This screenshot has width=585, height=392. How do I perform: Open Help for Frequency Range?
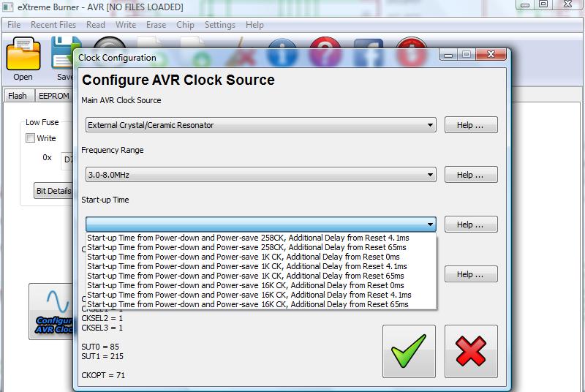click(471, 175)
